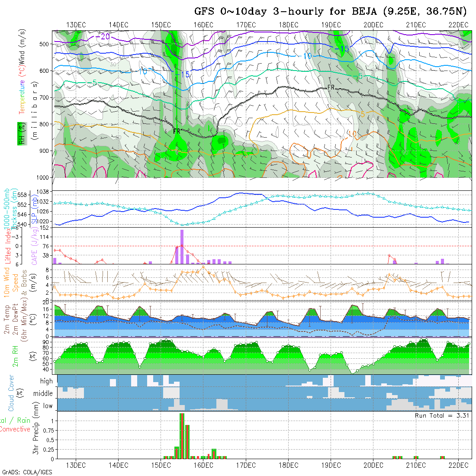Viewport: 476px width, 476px height.
Task: Click the 'high' cloud cover row label
Action: [x=46, y=381]
